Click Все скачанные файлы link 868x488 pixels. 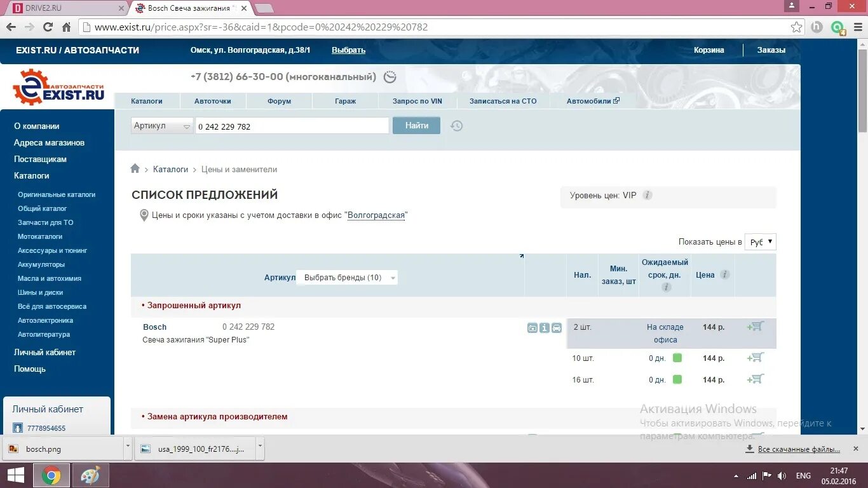click(799, 449)
